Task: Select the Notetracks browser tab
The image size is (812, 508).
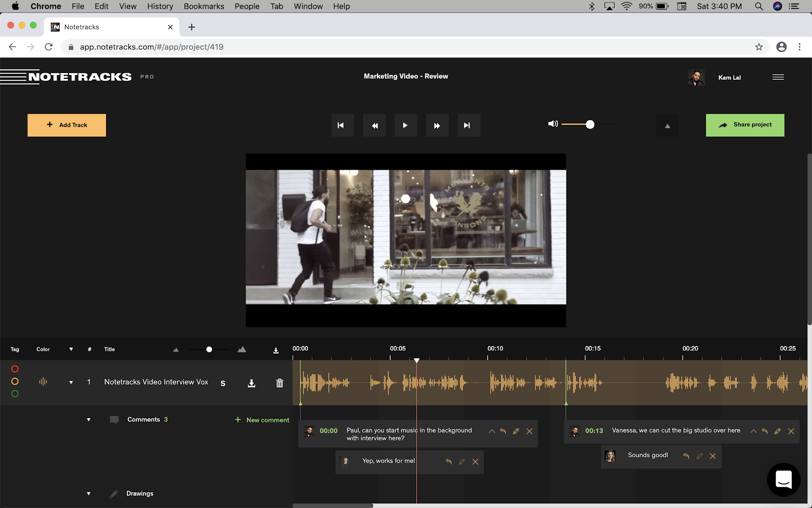Action: click(x=112, y=27)
